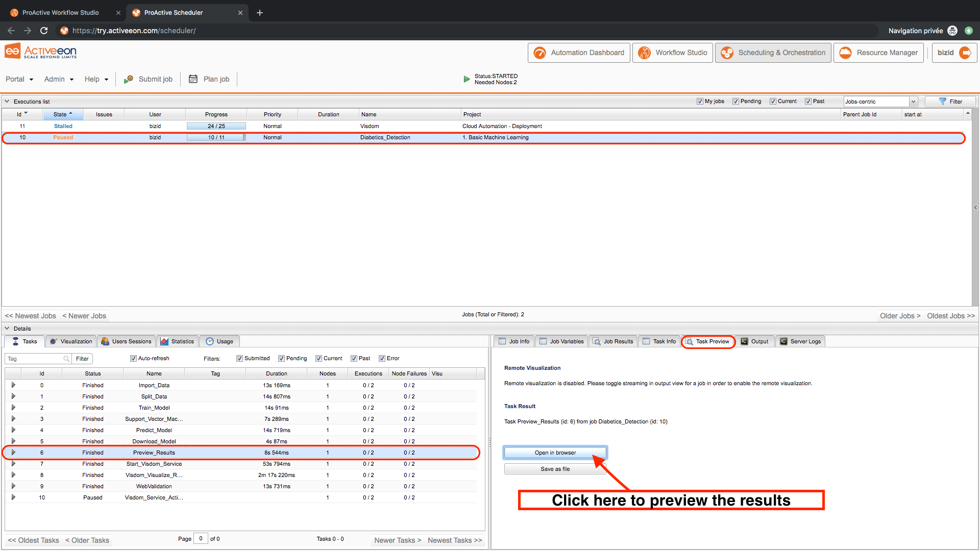Toggle the tasks Current filter checkbox
Screen dimensions: 980x551
(318, 358)
